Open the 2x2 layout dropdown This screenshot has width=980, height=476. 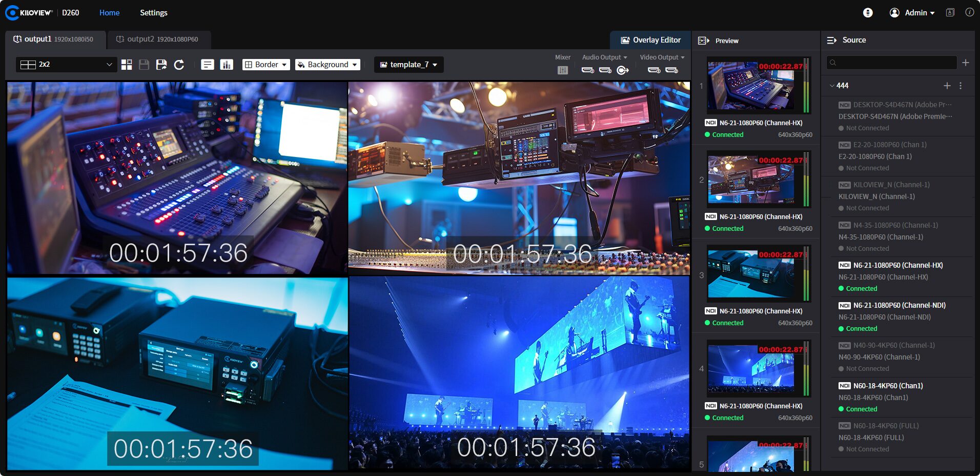click(x=66, y=65)
